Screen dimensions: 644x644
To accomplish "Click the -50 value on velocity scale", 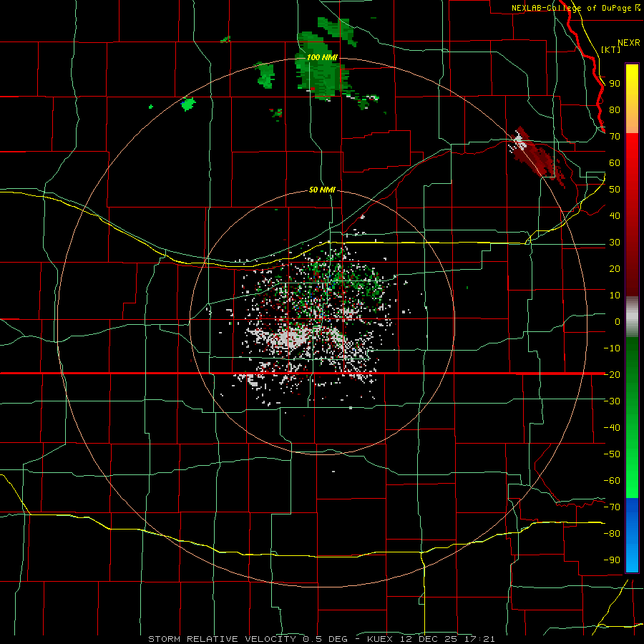I will (x=612, y=454).
